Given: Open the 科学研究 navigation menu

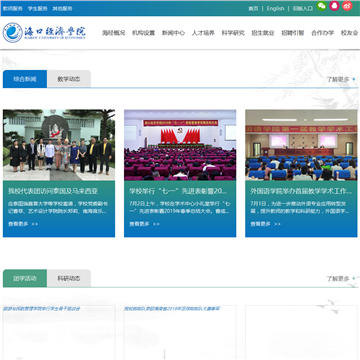Looking at the screenshot, I should 233,33.
